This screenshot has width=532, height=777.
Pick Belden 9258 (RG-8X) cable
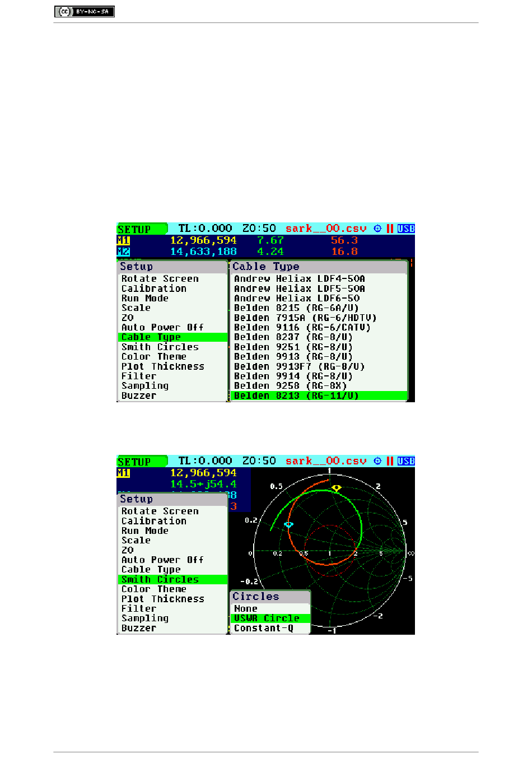click(x=319, y=385)
